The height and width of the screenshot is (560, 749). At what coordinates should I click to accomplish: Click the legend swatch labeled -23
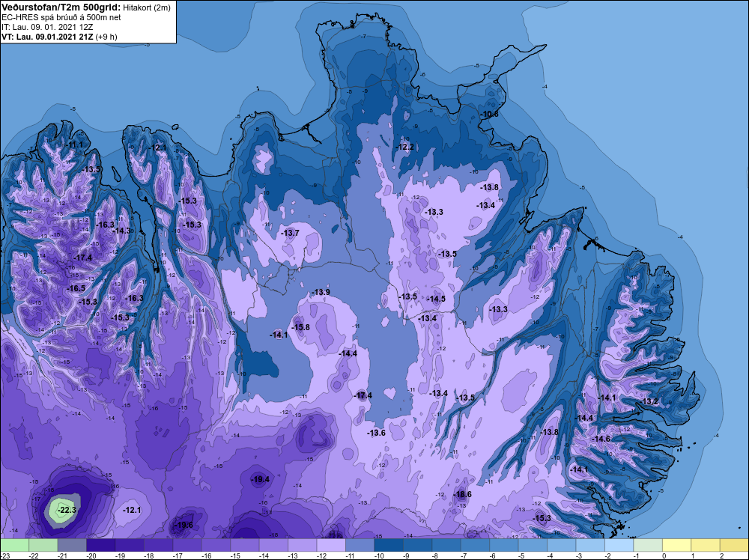pyautogui.click(x=15, y=546)
